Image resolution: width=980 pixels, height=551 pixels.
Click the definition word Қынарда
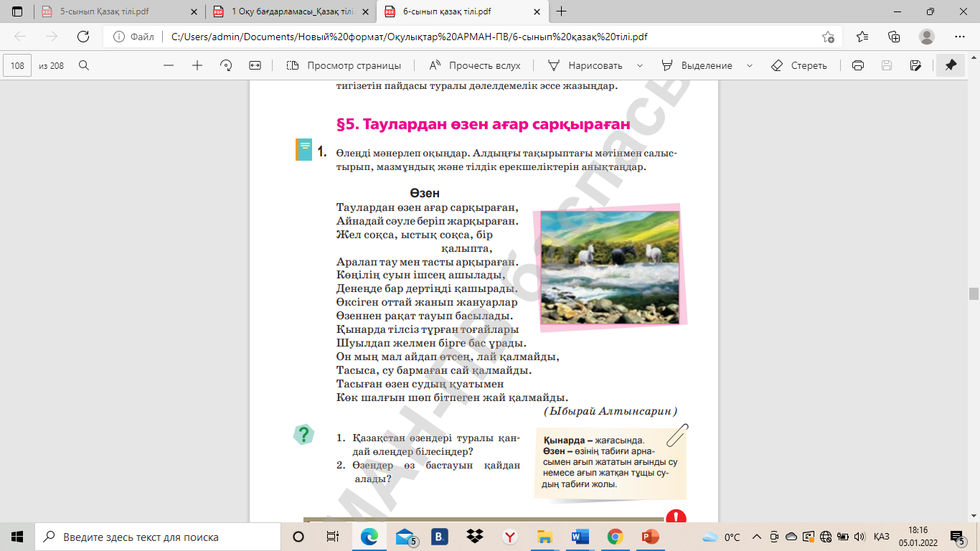(563, 440)
